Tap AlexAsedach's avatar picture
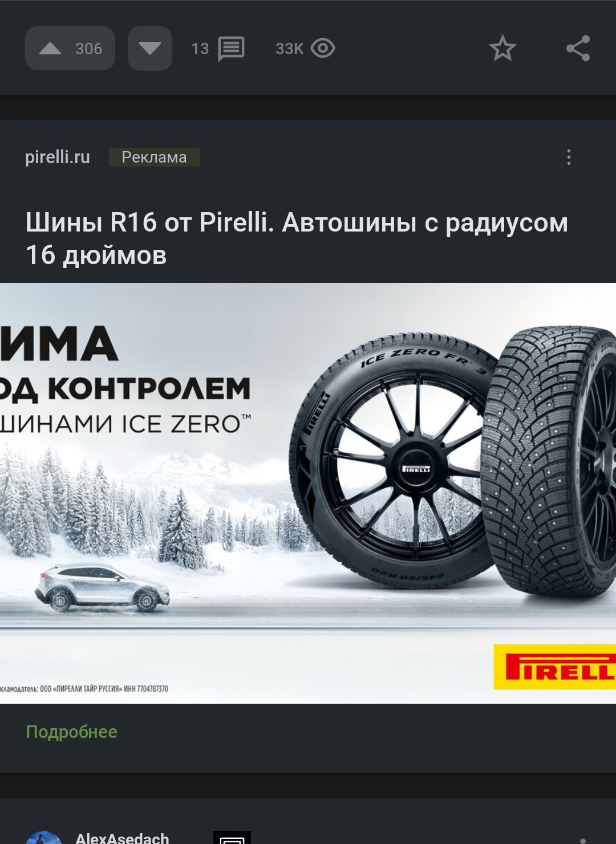Viewport: 616px width, 844px height. click(44, 838)
